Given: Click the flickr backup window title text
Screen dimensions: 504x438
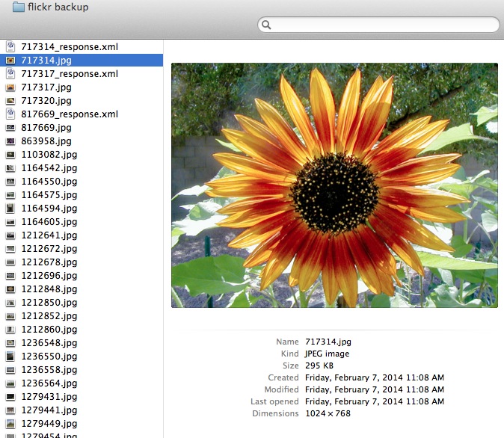Looking at the screenshot, I should coord(58,7).
